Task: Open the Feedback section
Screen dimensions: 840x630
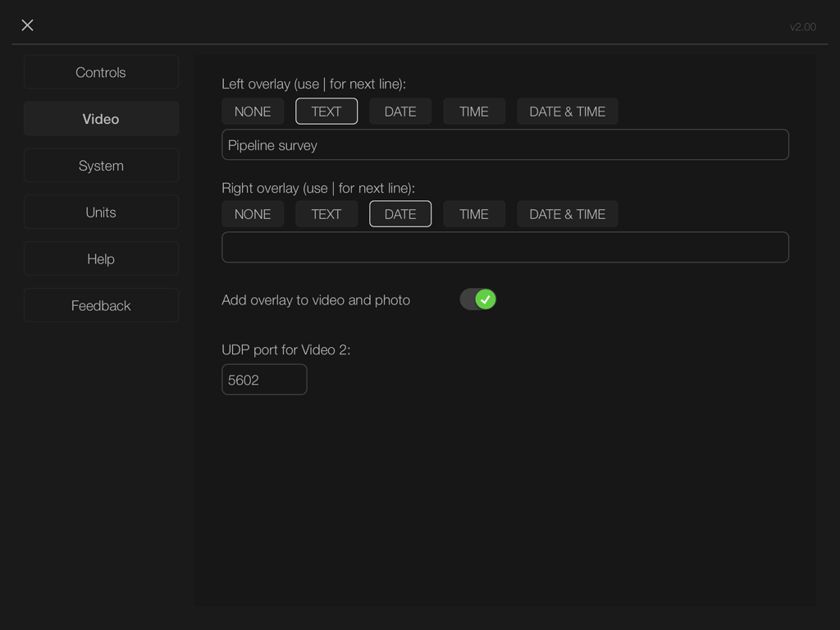Action: pos(101,305)
